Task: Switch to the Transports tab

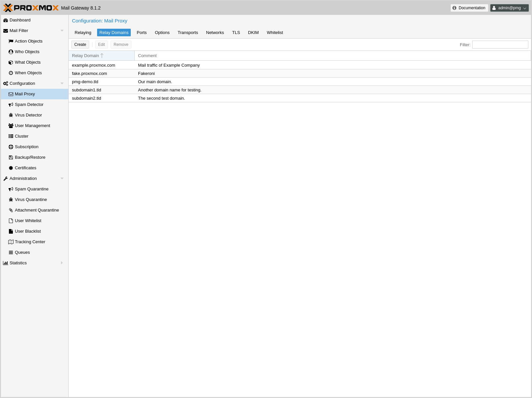Action: [188, 33]
